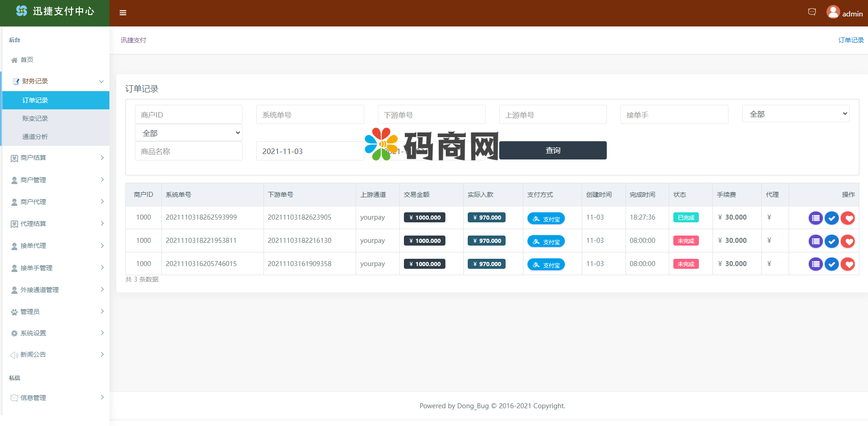The image size is (868, 426).
Task: Click the blue checkmark icon in second order row
Action: coord(832,241)
